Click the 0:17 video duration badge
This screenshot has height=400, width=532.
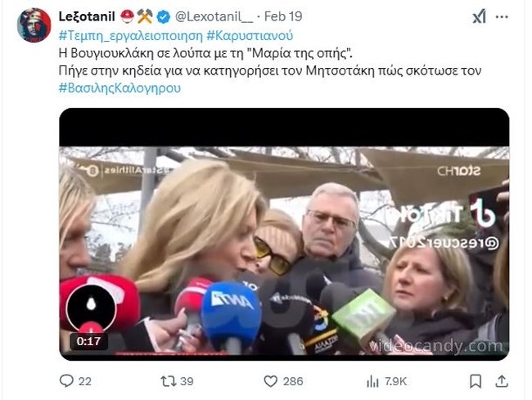point(88,341)
